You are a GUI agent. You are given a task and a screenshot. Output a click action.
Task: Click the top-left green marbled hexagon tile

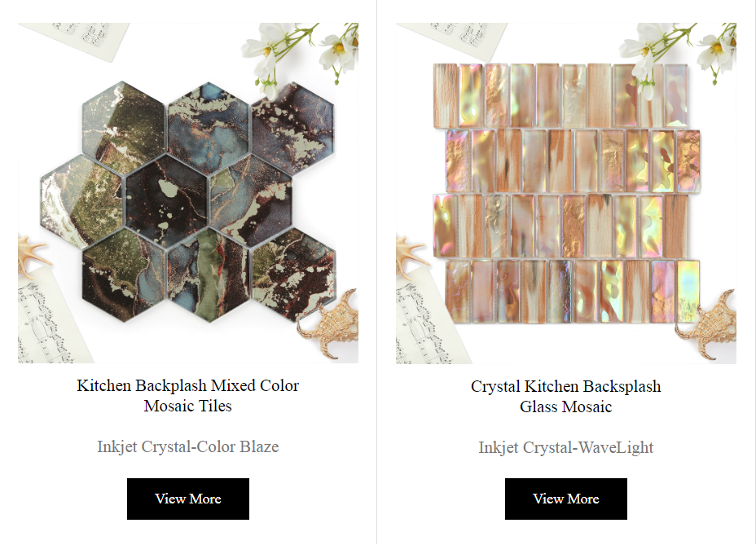coord(124,128)
